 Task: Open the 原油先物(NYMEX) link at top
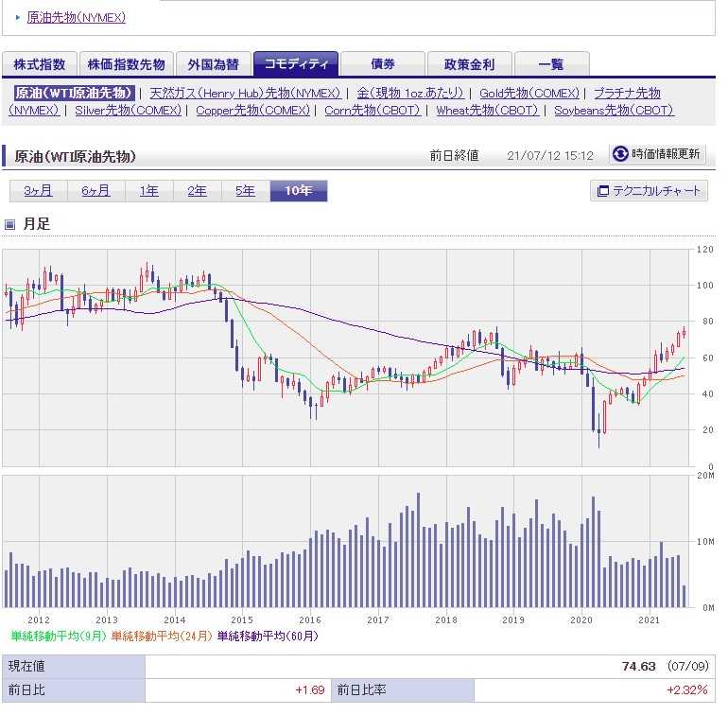[76, 17]
